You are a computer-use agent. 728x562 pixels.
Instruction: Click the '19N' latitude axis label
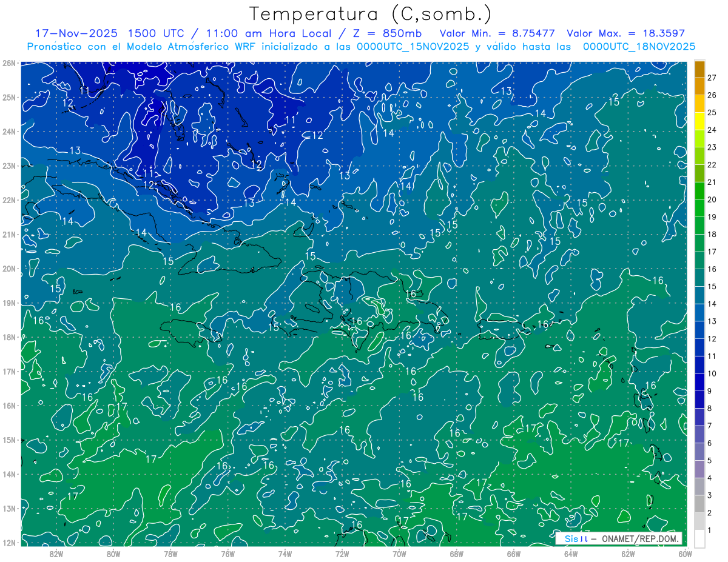[x=8, y=303]
